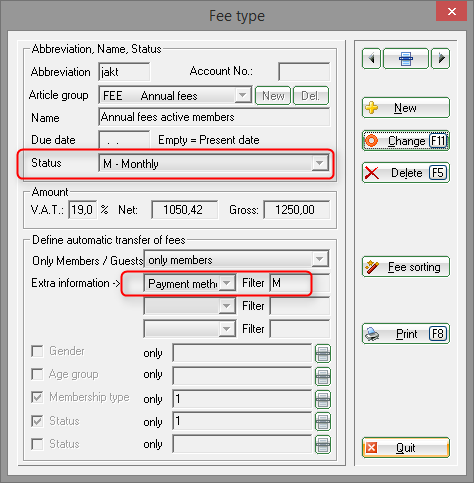Go to previous fee type record arrow

pyautogui.click(x=371, y=59)
